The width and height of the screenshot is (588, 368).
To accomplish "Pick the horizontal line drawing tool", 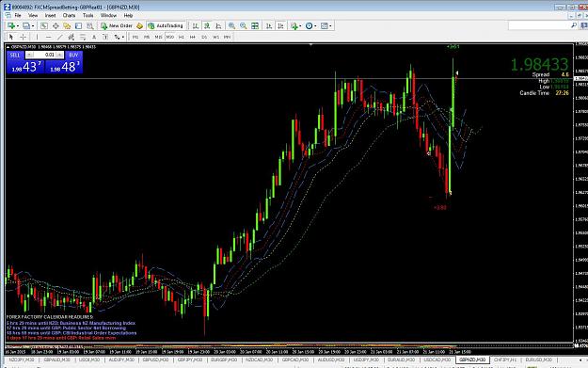I will click(x=48, y=37).
